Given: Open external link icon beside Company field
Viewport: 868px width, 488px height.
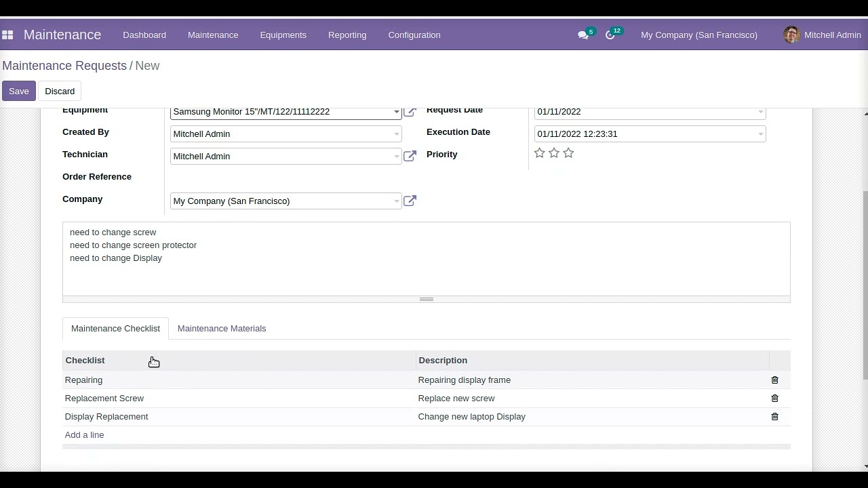Looking at the screenshot, I should click(x=410, y=201).
